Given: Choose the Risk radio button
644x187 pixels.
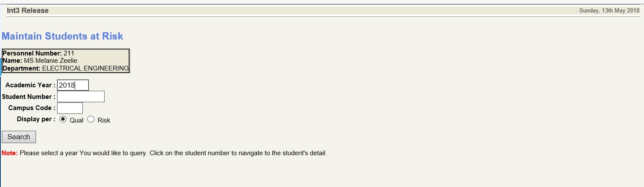Looking at the screenshot, I should 91,120.
